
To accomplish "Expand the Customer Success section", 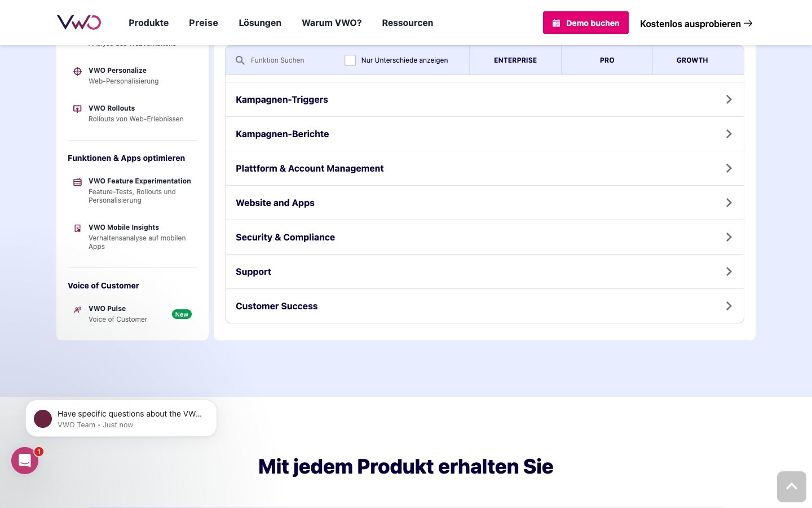I will [484, 306].
